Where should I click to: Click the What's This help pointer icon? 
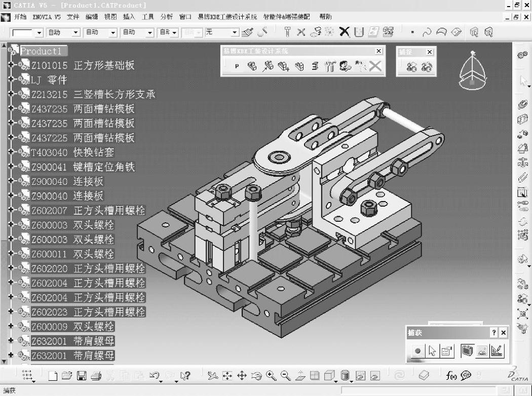pyautogui.click(x=185, y=376)
